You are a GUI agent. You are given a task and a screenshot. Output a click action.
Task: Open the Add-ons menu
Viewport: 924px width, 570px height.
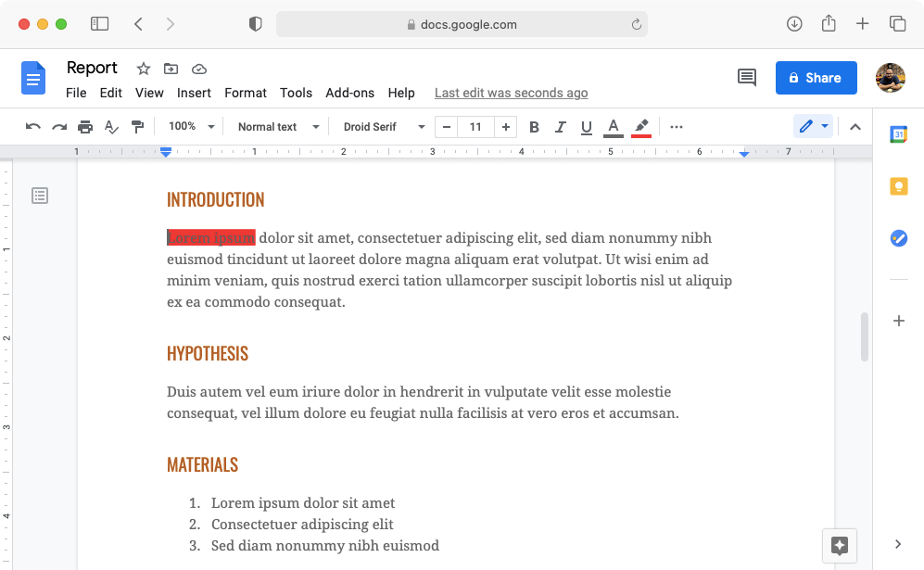350,93
